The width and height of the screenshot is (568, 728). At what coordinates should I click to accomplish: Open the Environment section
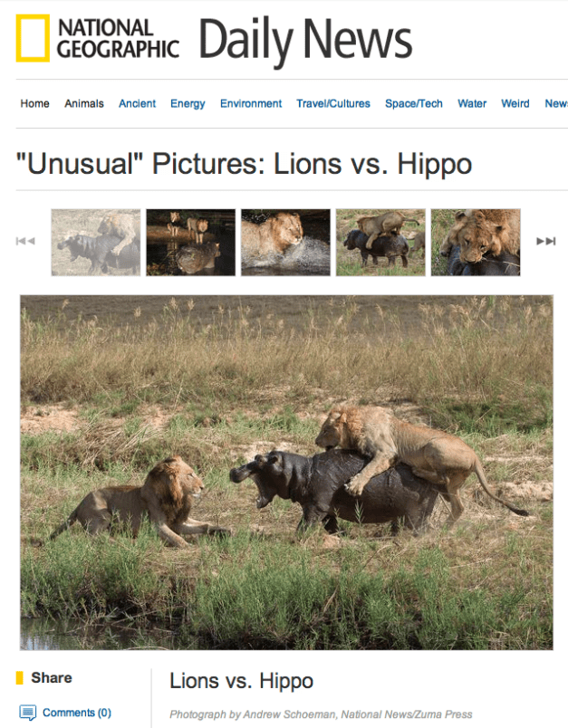[251, 103]
